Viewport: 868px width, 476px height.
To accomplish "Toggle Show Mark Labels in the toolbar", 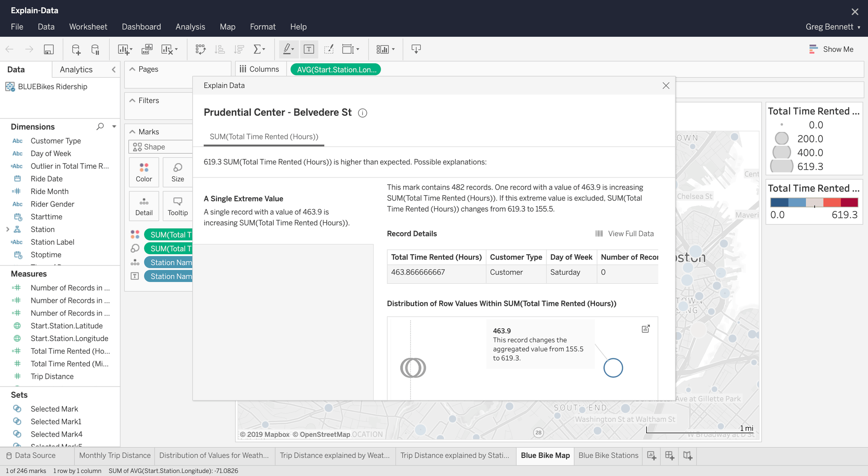I will point(309,49).
